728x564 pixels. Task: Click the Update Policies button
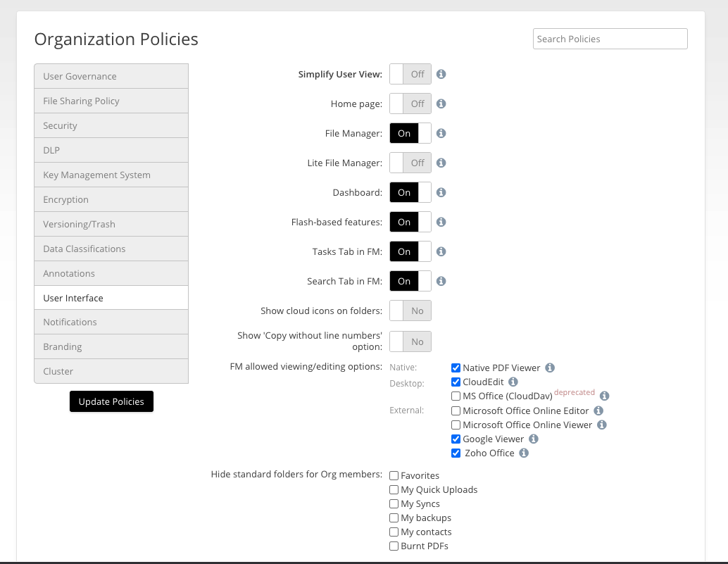pos(111,401)
